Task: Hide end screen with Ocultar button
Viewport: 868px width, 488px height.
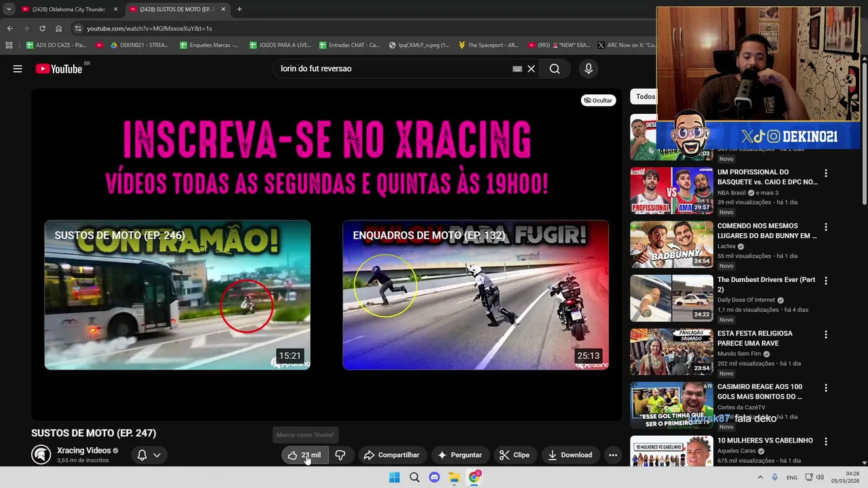Action: 597,100
